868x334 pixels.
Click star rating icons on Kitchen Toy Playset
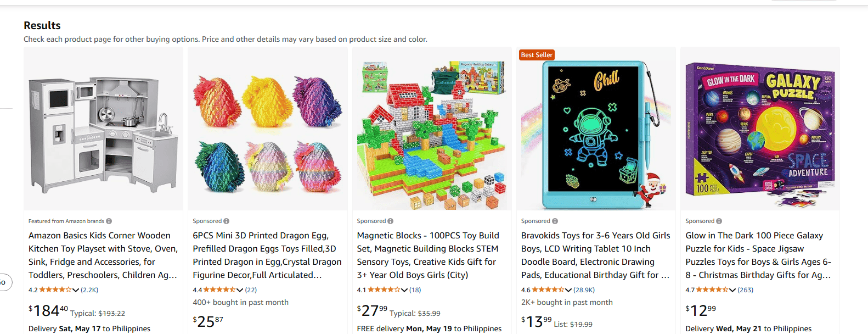click(x=55, y=290)
